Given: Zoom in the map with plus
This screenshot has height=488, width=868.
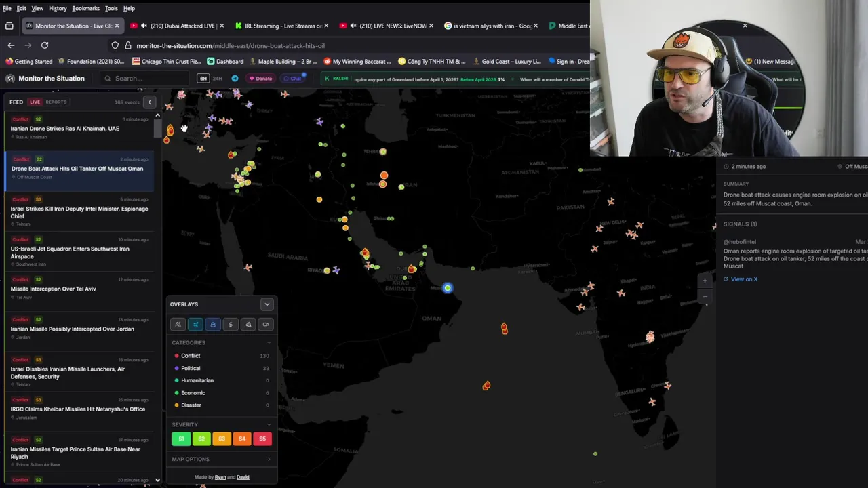Looking at the screenshot, I should point(705,281).
